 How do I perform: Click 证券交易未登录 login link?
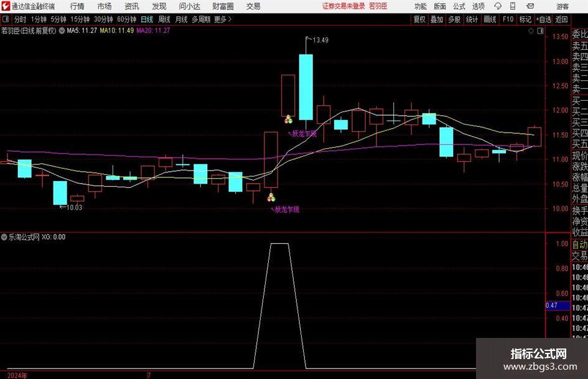343,6
